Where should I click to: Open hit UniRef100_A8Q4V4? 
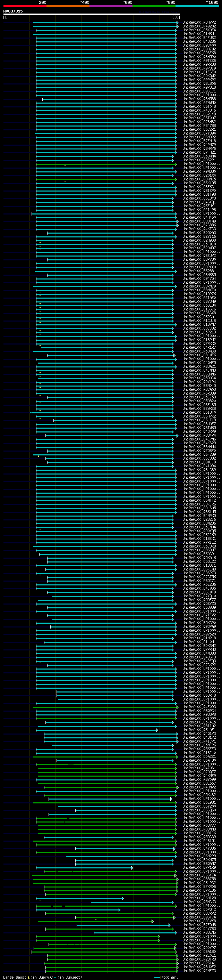click(x=199, y=435)
